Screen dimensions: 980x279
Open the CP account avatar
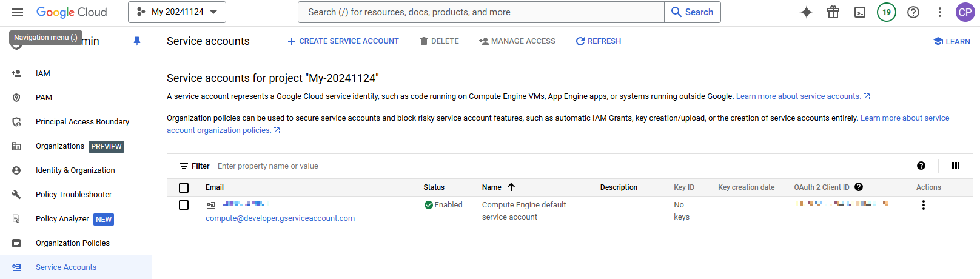(965, 12)
